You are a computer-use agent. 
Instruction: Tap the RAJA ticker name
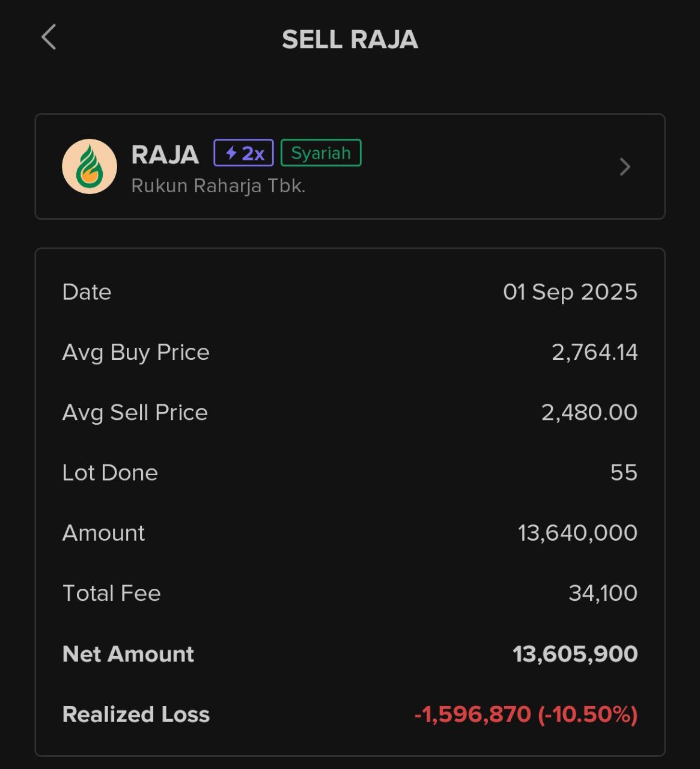point(165,155)
